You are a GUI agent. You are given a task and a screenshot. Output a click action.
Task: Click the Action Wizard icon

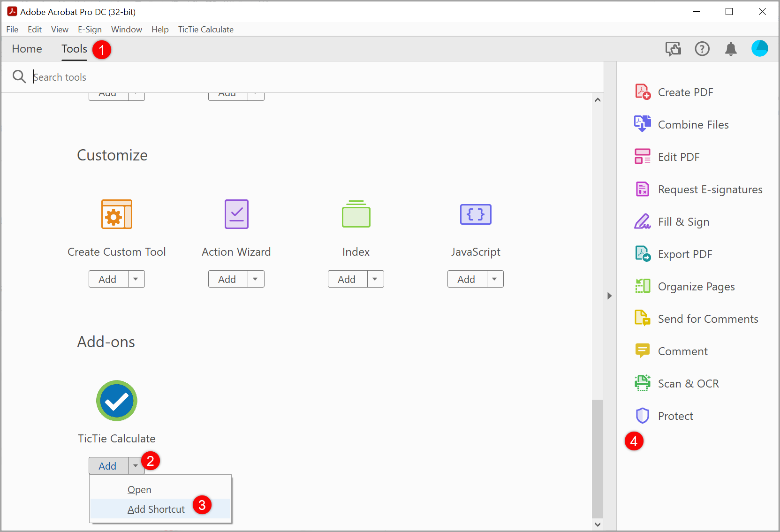click(x=236, y=214)
